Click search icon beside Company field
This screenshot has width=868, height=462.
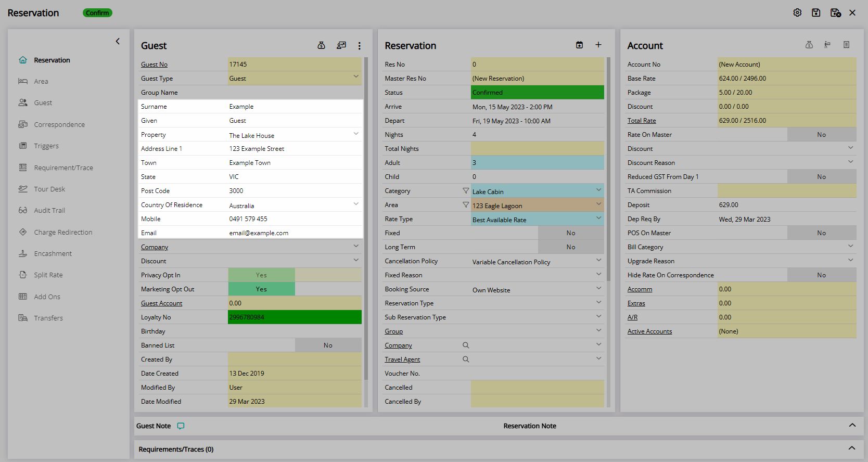(466, 345)
